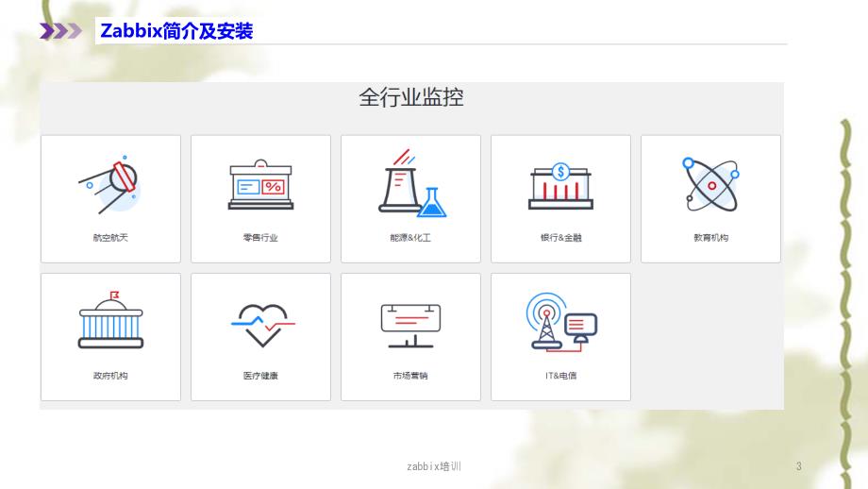
Task: Click the zabbix培训 footer text
Action: pos(434,466)
